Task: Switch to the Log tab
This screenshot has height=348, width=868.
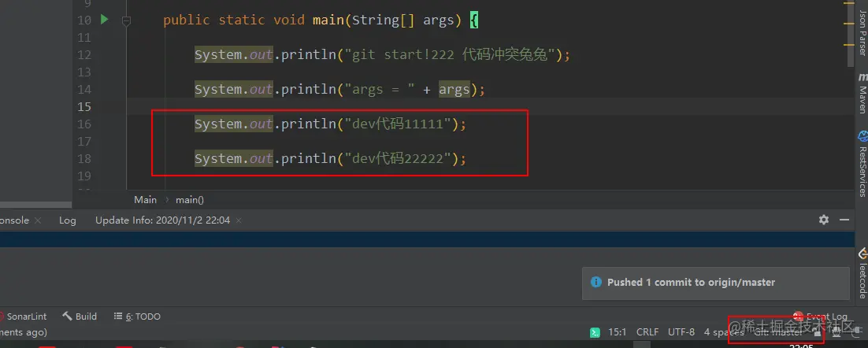Action: tap(68, 220)
